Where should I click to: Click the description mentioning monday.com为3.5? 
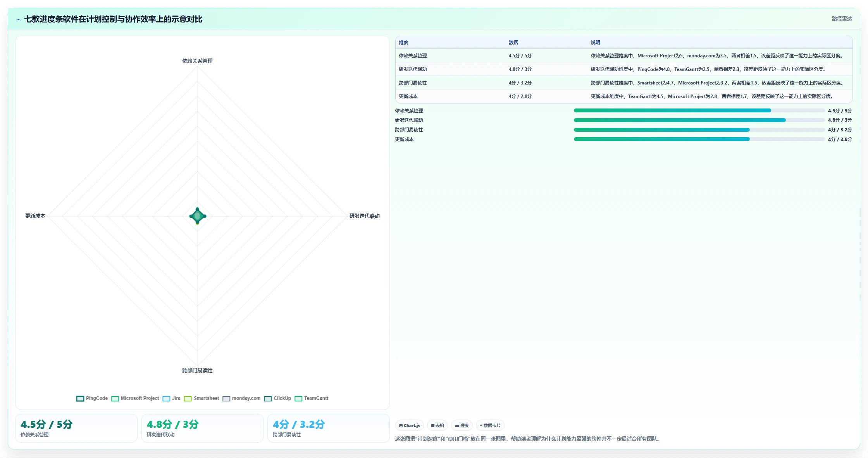click(x=717, y=56)
